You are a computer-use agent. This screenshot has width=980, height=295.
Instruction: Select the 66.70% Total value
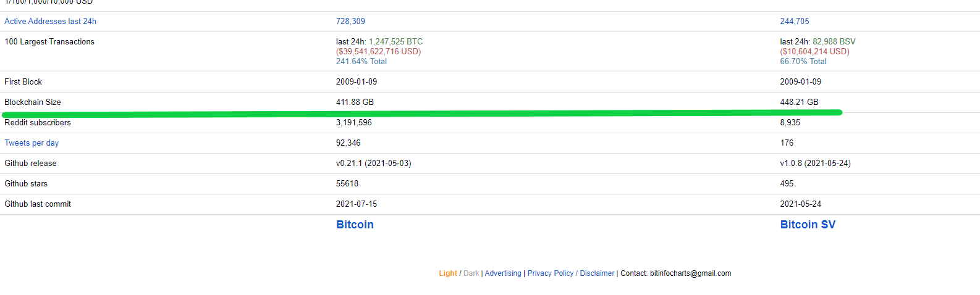coord(803,61)
